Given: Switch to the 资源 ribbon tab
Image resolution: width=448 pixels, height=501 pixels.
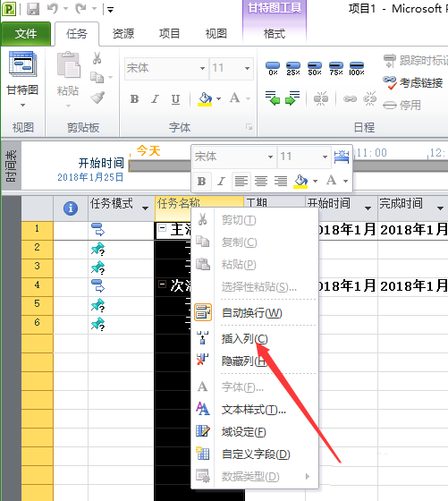Looking at the screenshot, I should point(123,34).
